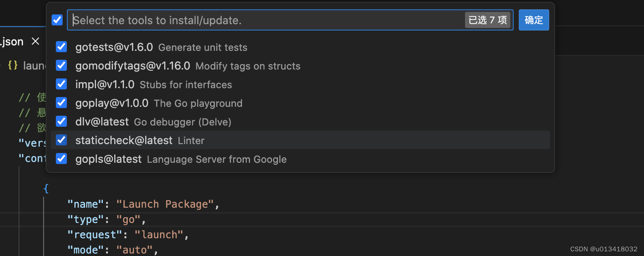
Task: Click the goplay Go playground description text
Action: (x=198, y=103)
